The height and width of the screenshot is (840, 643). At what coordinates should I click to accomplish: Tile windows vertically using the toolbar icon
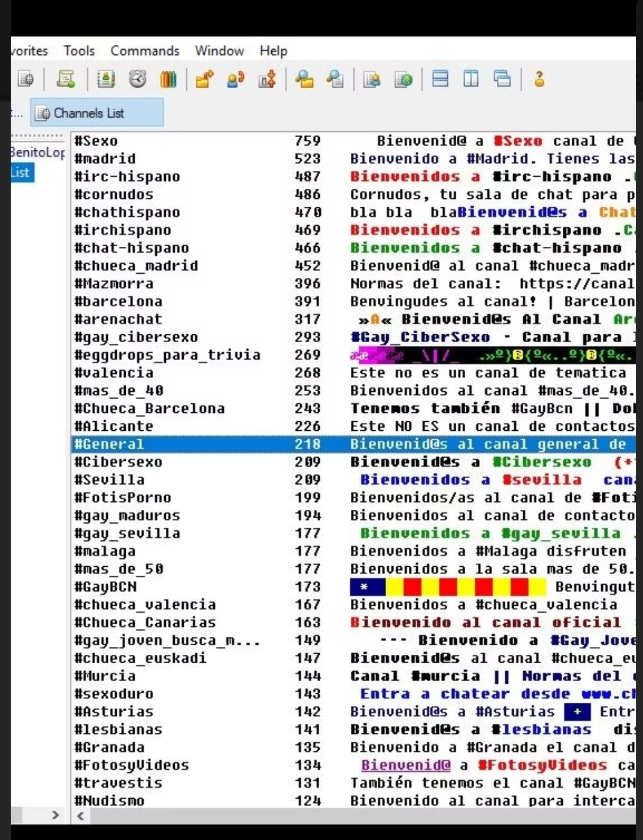pos(470,78)
